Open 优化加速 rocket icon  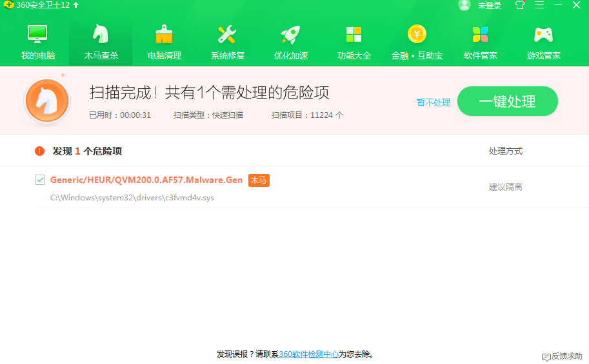[290, 34]
